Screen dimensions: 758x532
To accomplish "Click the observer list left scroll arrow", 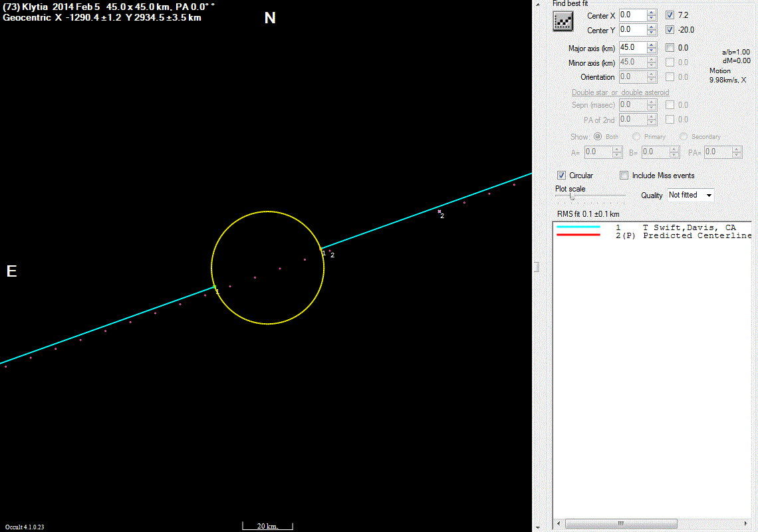I will point(559,523).
